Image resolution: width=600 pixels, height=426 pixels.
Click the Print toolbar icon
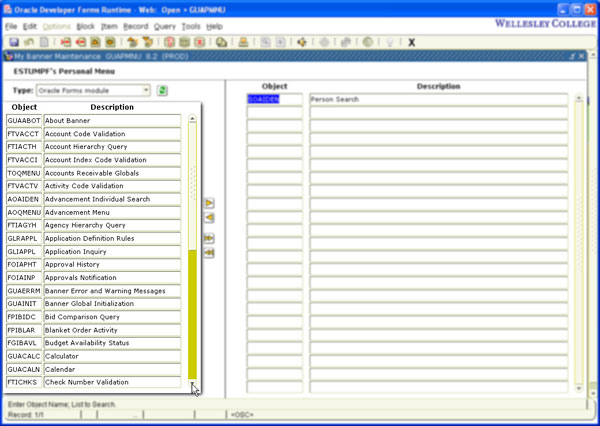pyautogui.click(x=243, y=42)
